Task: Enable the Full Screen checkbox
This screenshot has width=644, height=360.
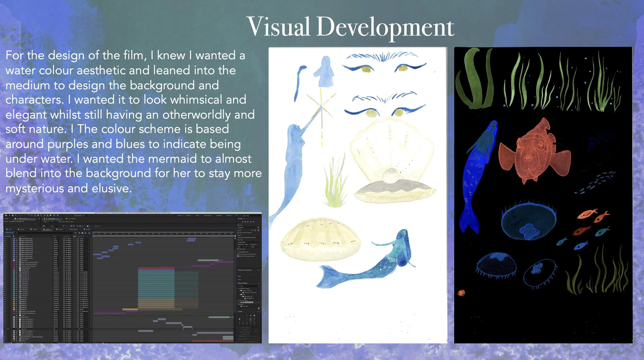Action: [238, 249]
